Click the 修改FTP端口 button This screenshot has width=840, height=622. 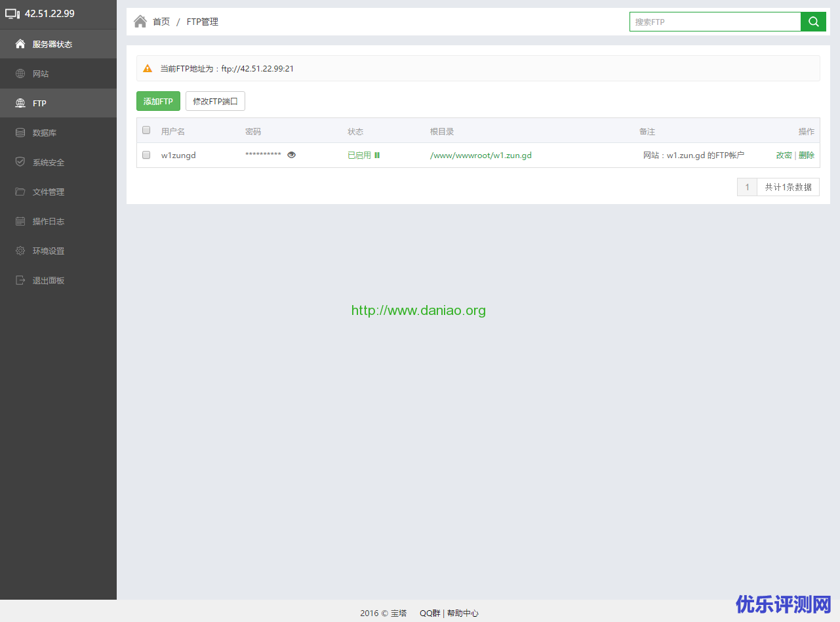(215, 101)
